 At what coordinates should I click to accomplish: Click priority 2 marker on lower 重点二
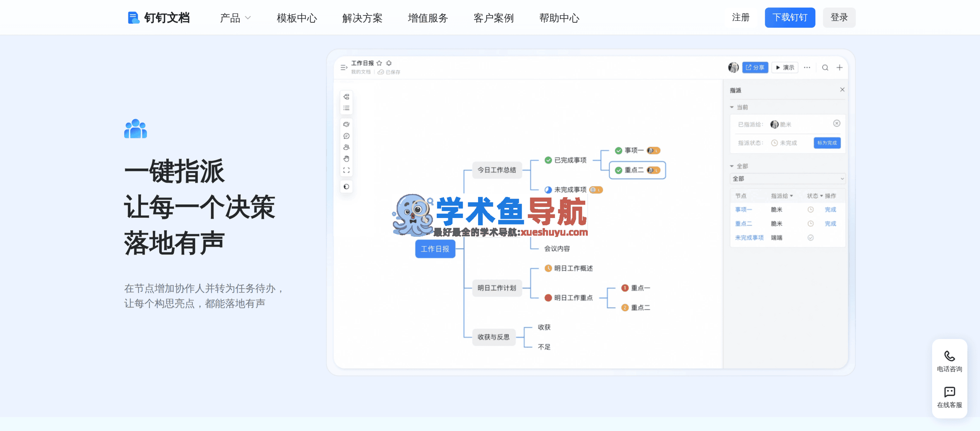click(x=625, y=308)
